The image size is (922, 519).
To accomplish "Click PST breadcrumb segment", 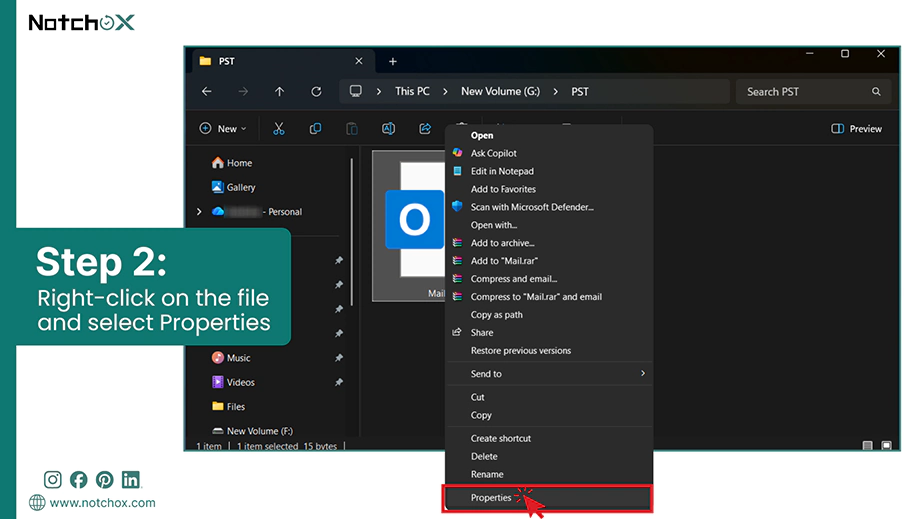I will (580, 92).
